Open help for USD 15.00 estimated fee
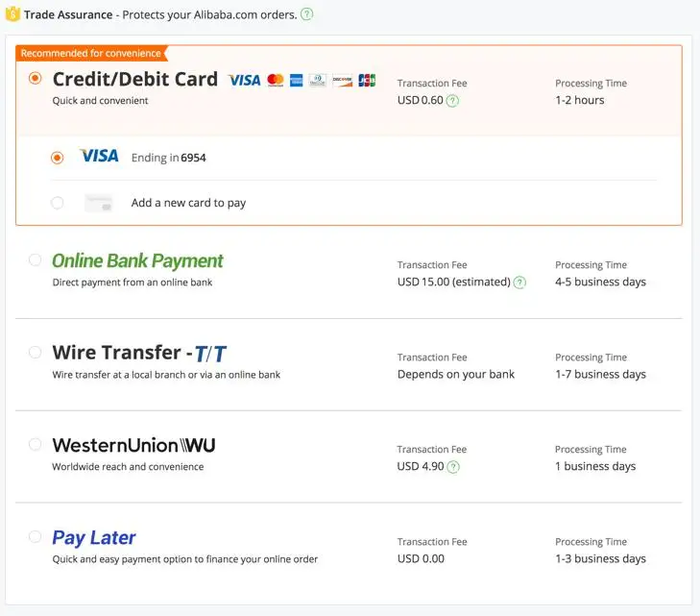Image resolution: width=700 pixels, height=616 pixels. (x=519, y=283)
